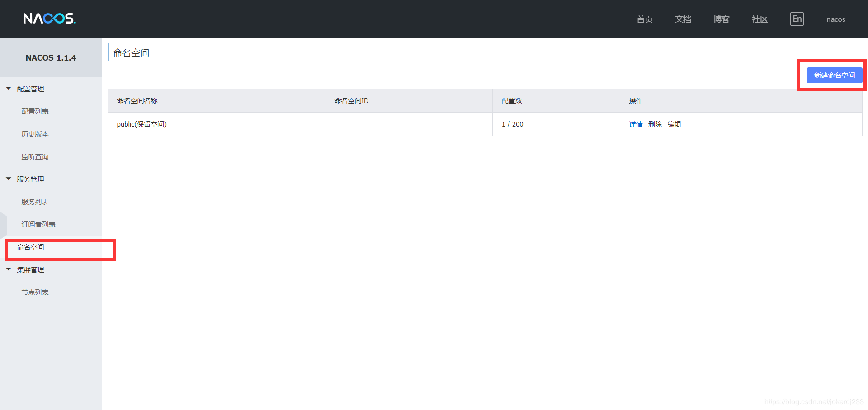This screenshot has width=868, height=410.
Task: Open 监听查询 in the sidebar
Action: (x=35, y=157)
